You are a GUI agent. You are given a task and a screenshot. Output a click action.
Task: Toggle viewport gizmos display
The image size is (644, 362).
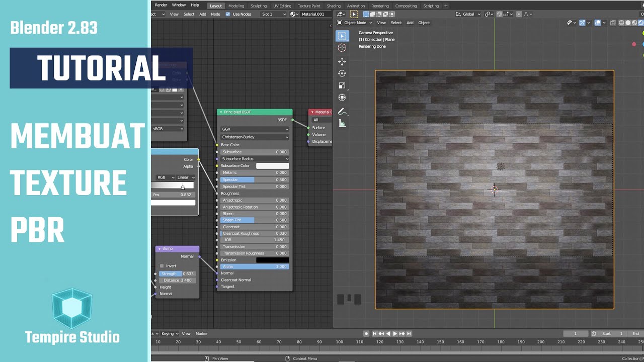pyautogui.click(x=583, y=23)
